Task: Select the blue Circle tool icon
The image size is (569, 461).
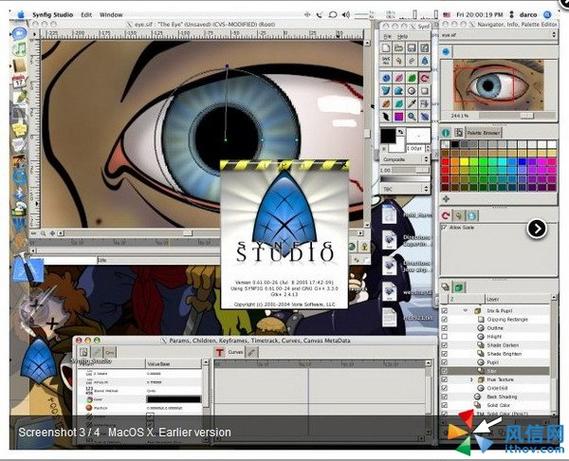Action: tap(386, 78)
